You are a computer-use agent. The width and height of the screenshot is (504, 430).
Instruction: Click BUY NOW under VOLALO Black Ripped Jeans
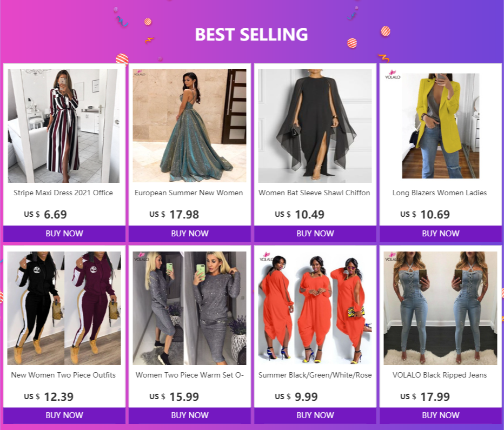coord(440,415)
